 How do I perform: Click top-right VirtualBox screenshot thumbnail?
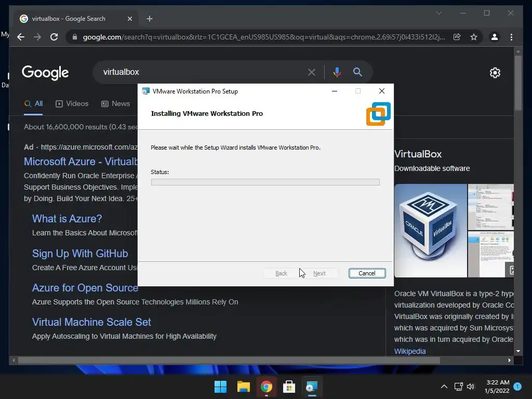pyautogui.click(x=490, y=207)
